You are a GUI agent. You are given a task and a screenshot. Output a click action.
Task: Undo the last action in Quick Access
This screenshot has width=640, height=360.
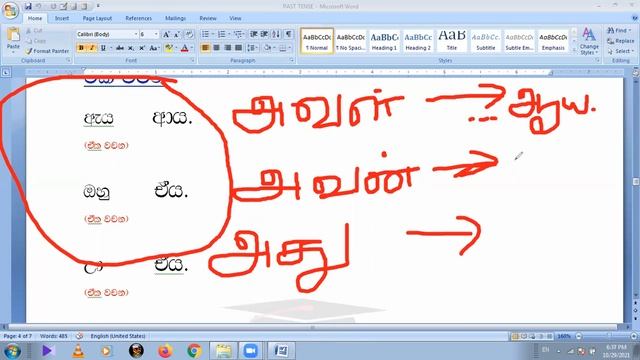pyautogui.click(x=39, y=6)
